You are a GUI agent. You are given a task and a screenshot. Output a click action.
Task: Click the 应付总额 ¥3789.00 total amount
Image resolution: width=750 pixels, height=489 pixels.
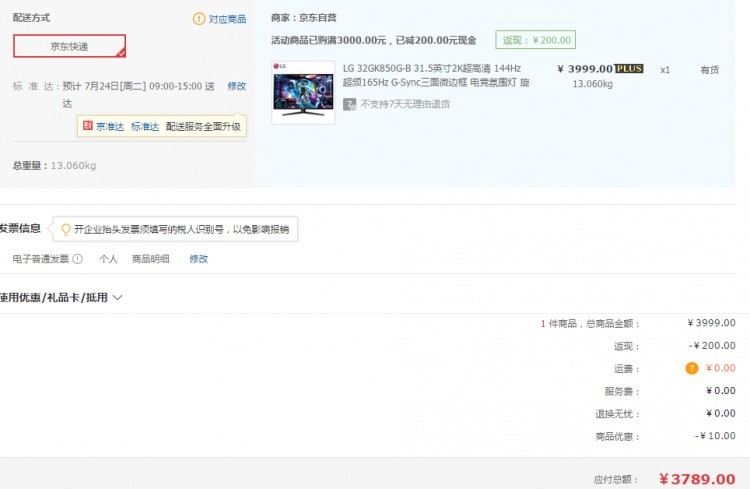(697, 479)
